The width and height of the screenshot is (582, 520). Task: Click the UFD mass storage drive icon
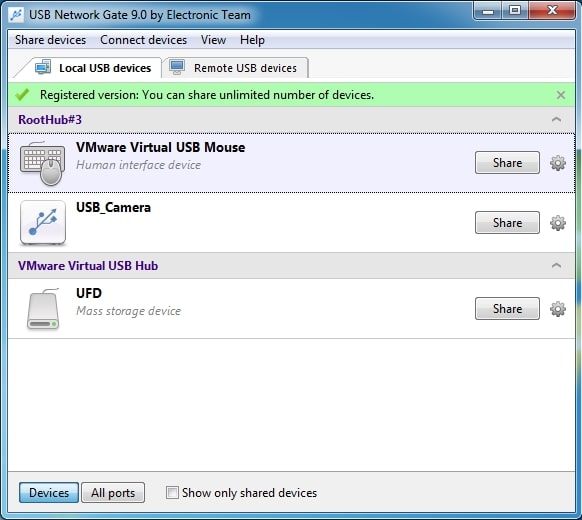point(43,309)
